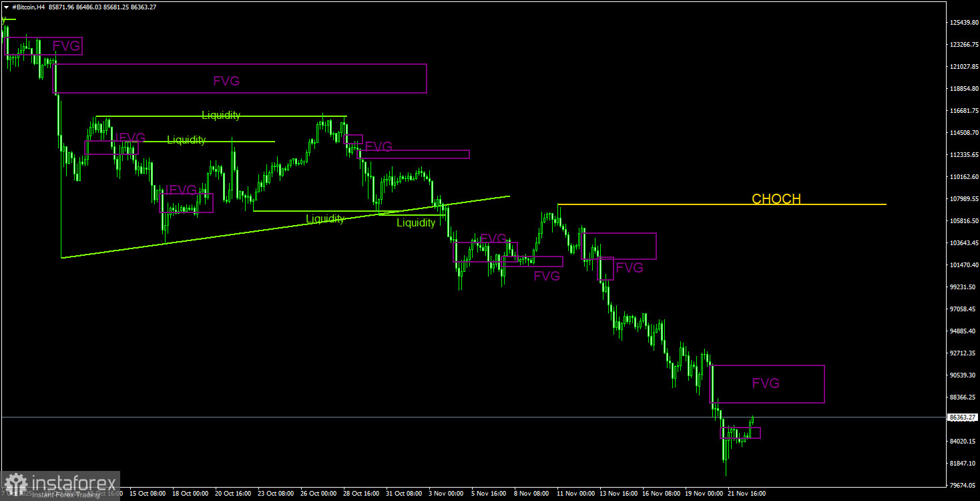Click the 84020.15 price axis label
Image resolution: width=980 pixels, height=501 pixels.
pos(961,441)
